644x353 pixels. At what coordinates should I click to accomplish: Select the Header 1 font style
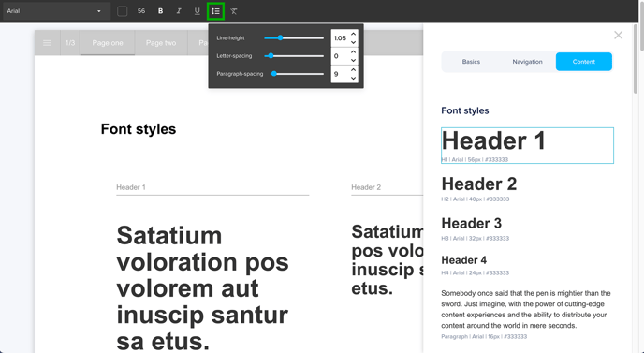(x=527, y=145)
